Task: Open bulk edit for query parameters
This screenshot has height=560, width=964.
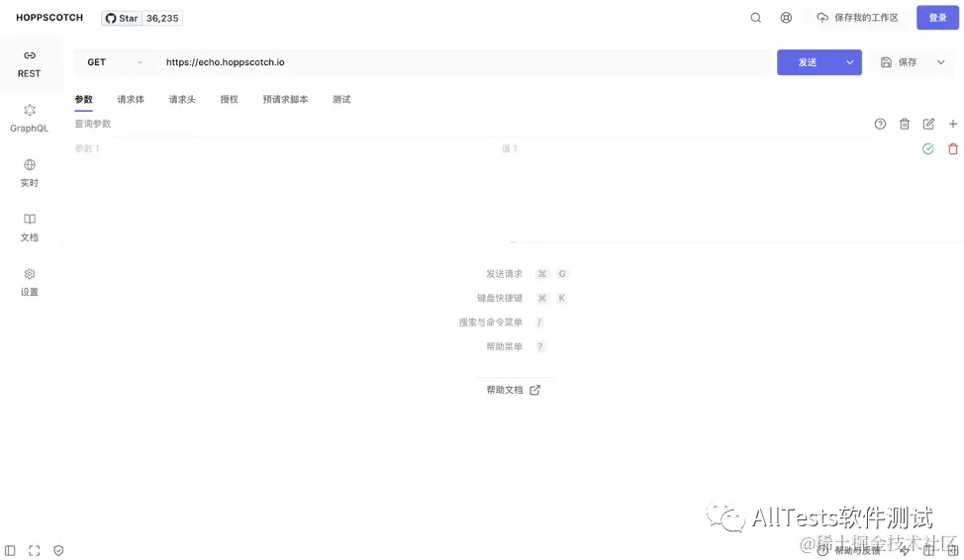Action: tap(928, 125)
